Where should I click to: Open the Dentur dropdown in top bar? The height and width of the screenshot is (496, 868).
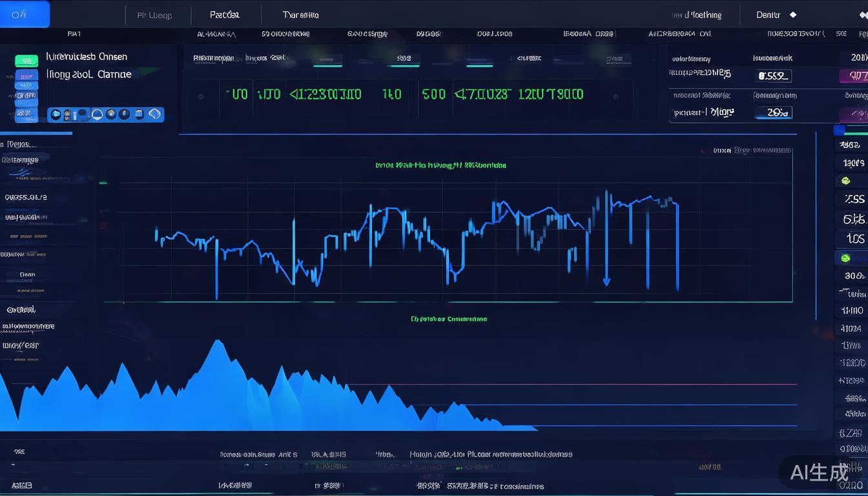point(769,15)
